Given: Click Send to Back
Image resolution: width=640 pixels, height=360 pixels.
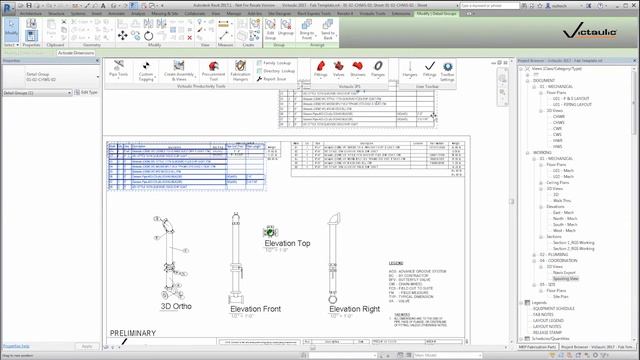Looking at the screenshot, I should (328, 29).
